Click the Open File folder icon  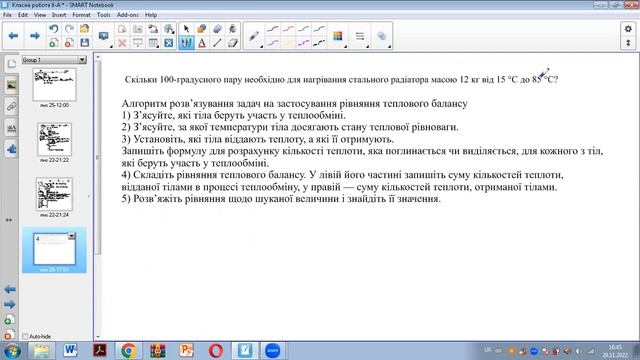point(84,29)
